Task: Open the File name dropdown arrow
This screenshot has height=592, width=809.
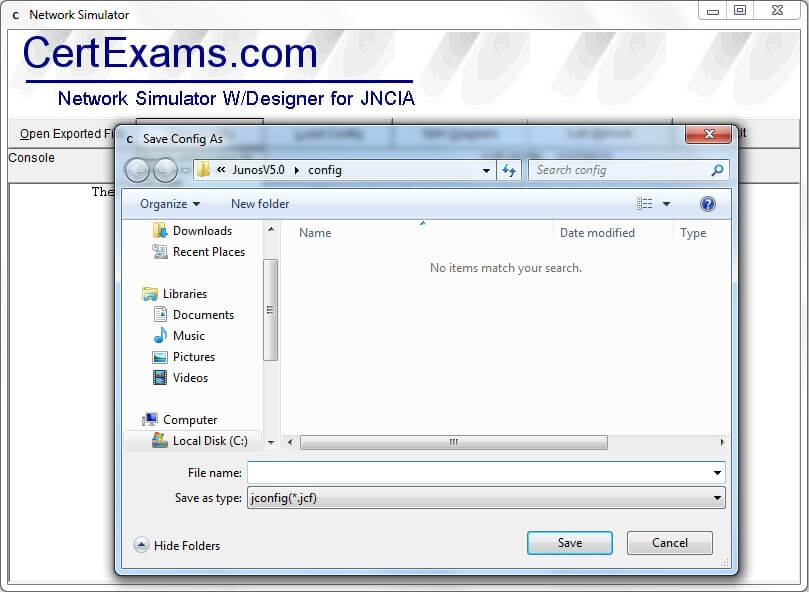Action: tap(717, 473)
